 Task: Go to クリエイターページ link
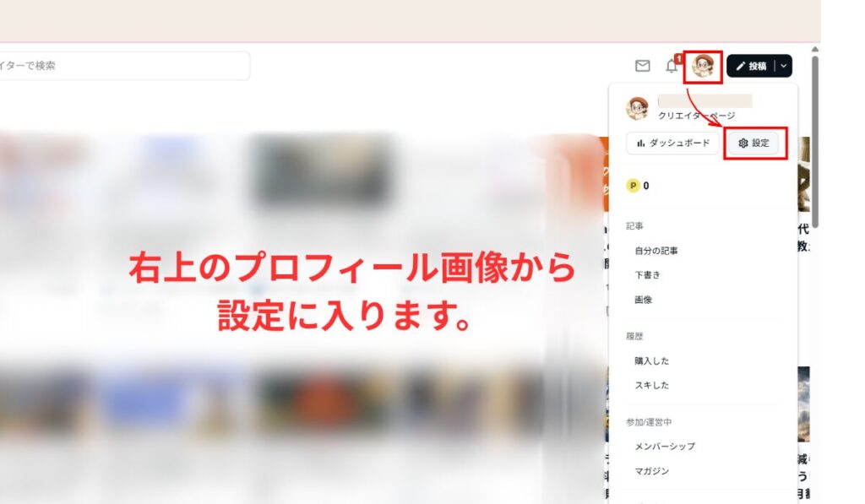click(x=696, y=116)
